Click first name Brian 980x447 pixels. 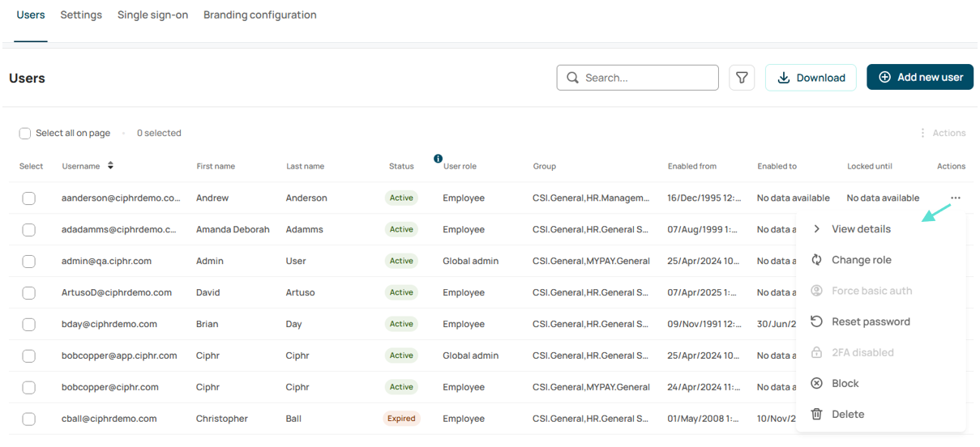(x=207, y=324)
